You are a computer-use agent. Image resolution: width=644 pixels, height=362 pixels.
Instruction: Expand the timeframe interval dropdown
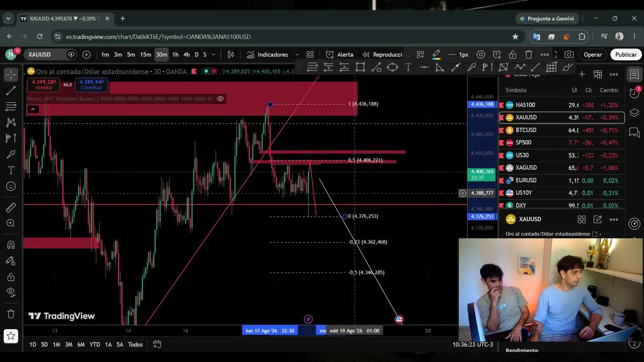click(x=214, y=54)
